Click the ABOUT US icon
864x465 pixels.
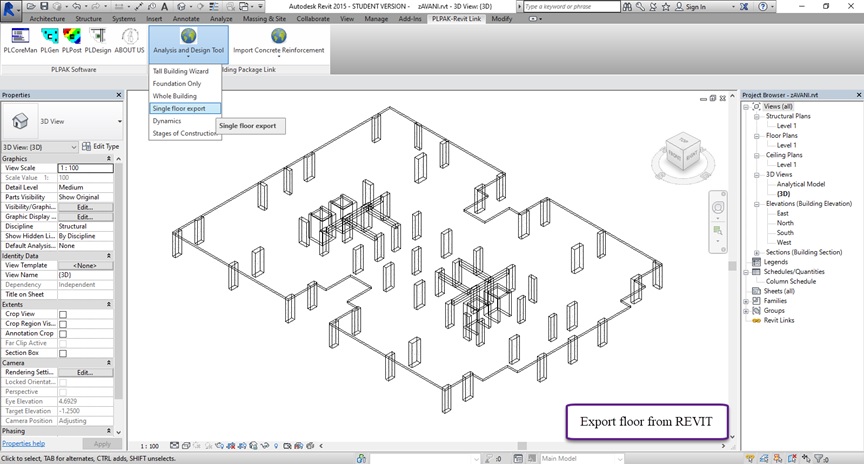(x=129, y=36)
